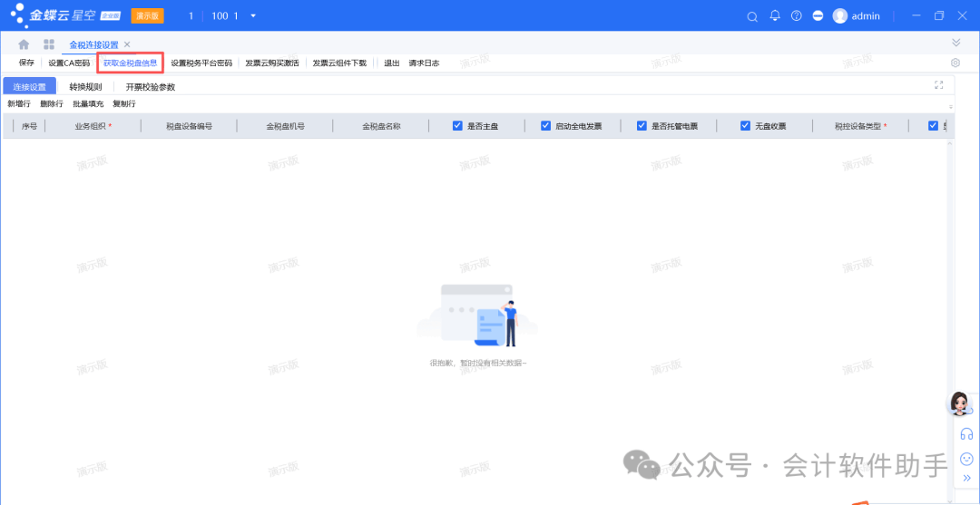Toggle the 无盘收票 column checkbox
The height and width of the screenshot is (505, 980).
tap(745, 126)
